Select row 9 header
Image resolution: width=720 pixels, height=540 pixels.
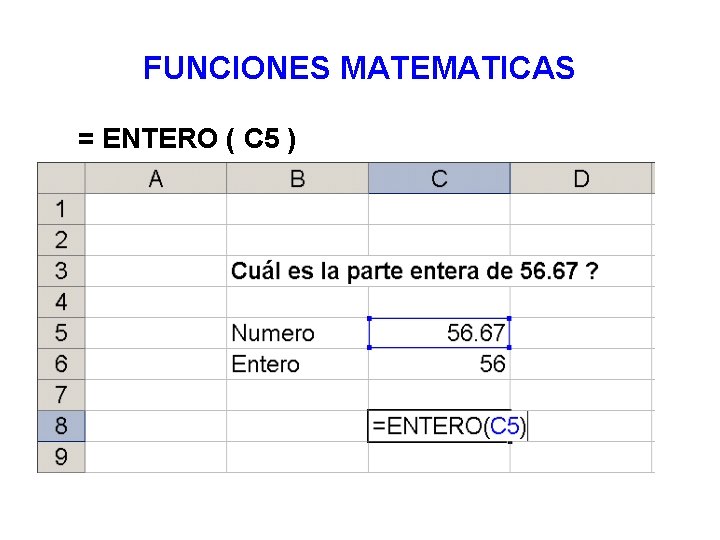coord(61,457)
